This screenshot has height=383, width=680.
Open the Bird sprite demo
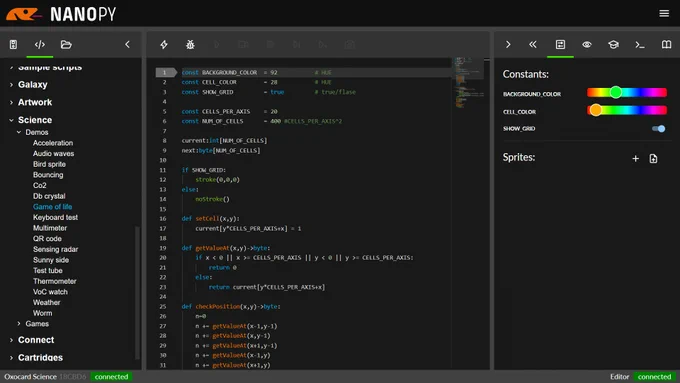[49, 164]
